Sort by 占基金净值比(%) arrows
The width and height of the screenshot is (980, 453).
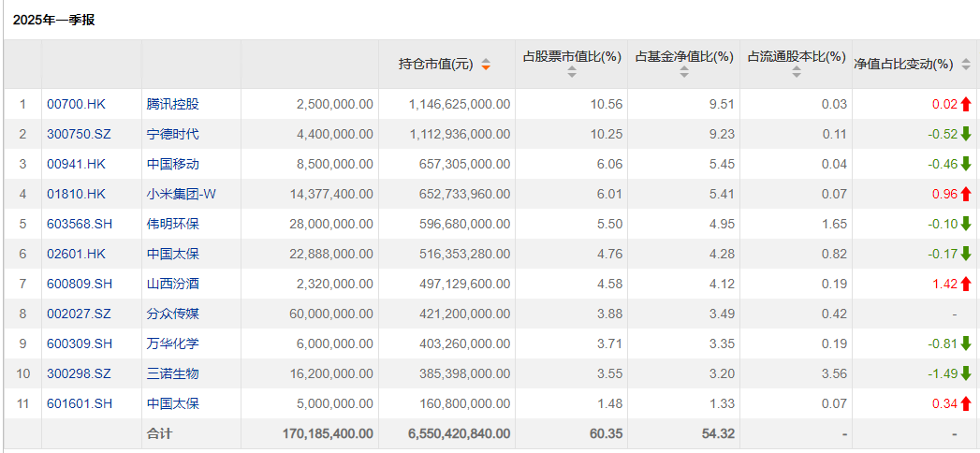[683, 72]
